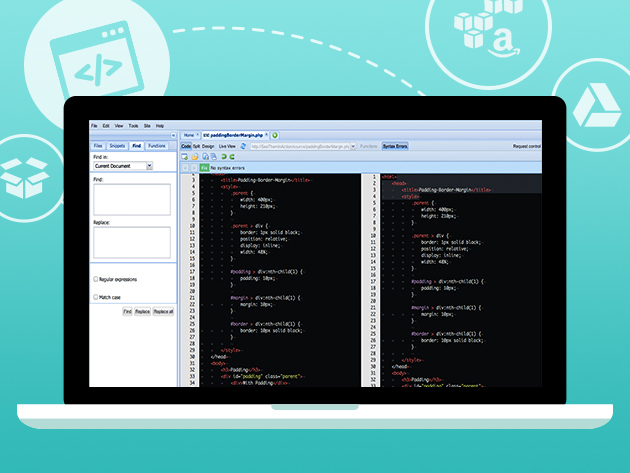Open the Tools menu

pos(133,126)
